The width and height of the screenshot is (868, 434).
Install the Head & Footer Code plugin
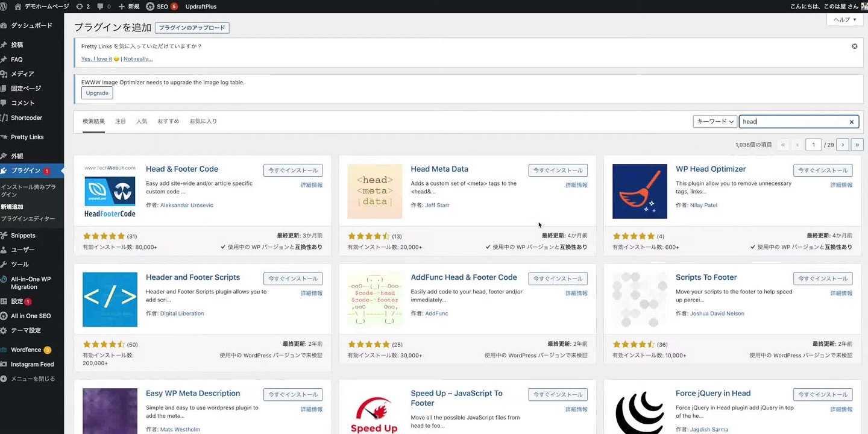click(293, 171)
